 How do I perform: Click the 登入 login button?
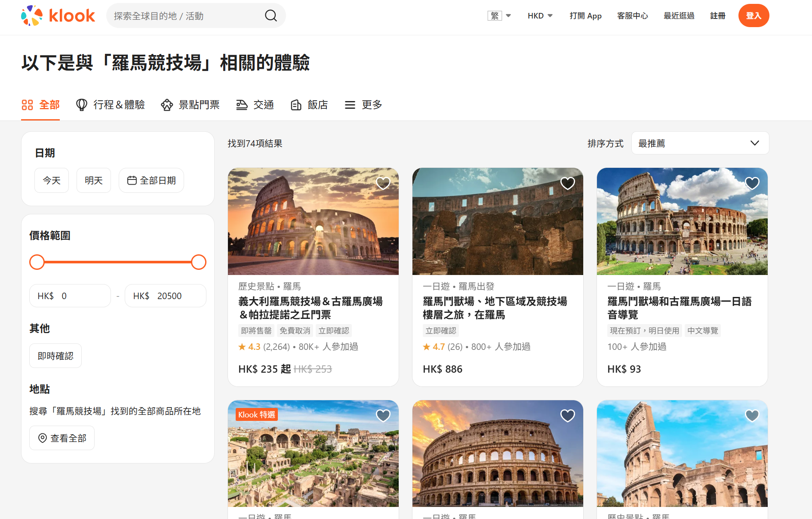pos(754,16)
